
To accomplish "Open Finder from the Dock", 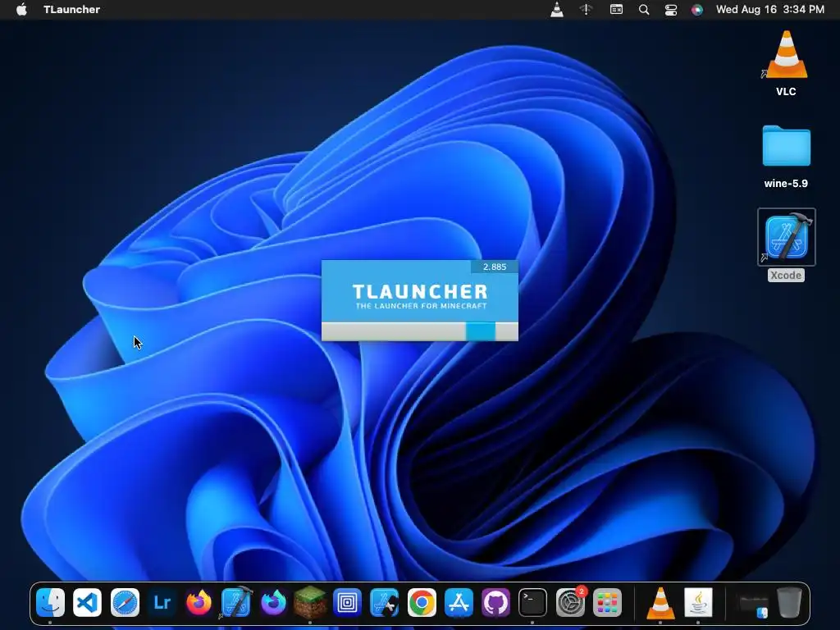I will tap(50, 602).
